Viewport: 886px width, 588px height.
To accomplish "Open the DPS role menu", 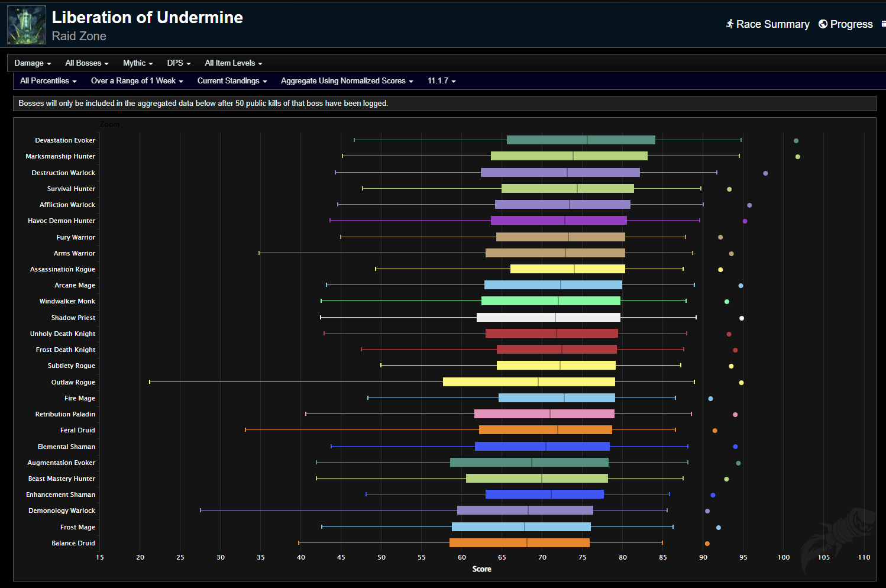I will coord(179,63).
